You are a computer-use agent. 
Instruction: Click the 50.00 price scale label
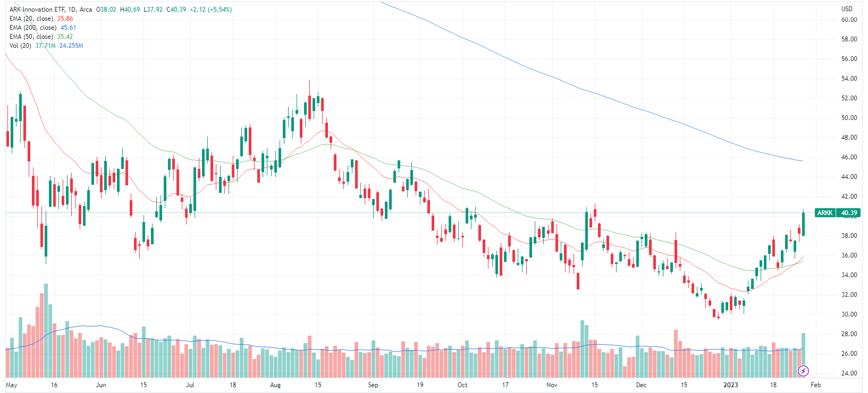tap(849, 118)
